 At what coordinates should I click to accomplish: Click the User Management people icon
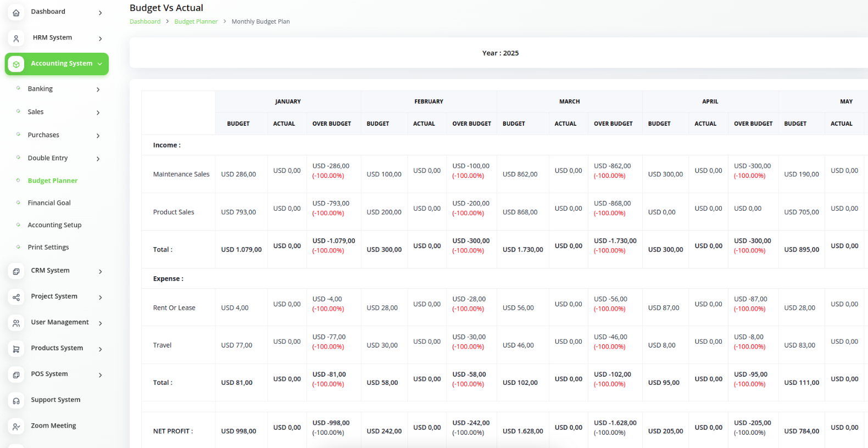[16, 323]
